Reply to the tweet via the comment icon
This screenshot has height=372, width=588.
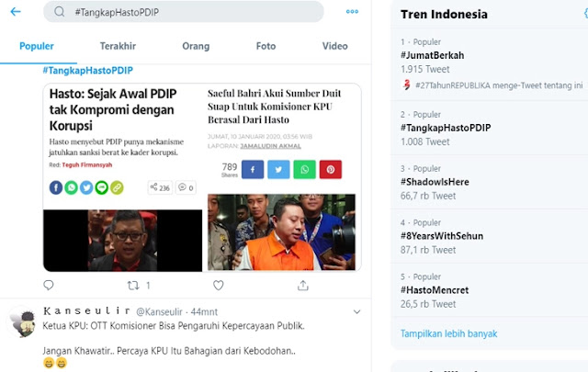(x=49, y=286)
